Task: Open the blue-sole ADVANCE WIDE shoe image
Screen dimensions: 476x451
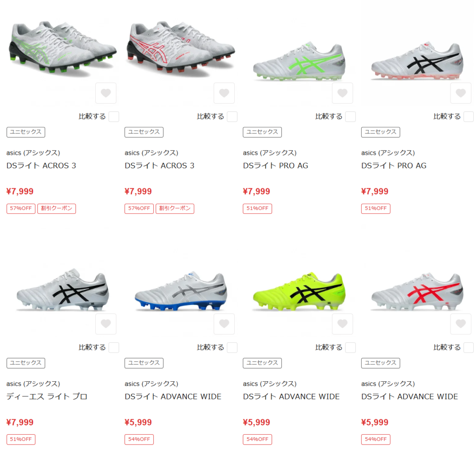Action: pos(181,291)
